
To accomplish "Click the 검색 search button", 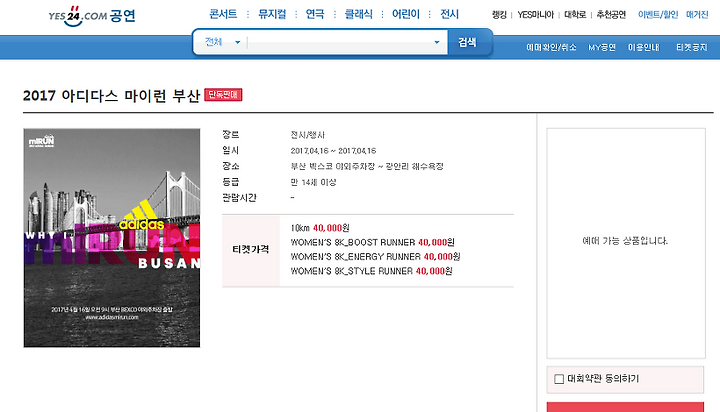I will (467, 42).
